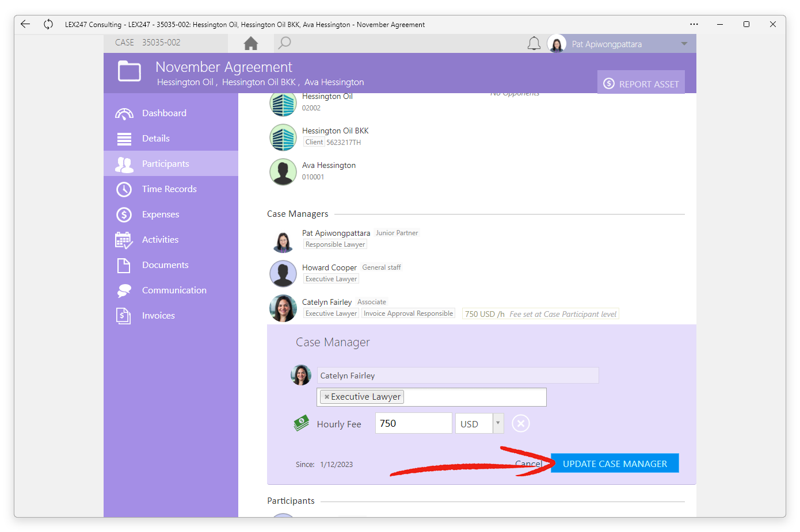Screen dimensions: 800x532
Task: Open Communication in the sidebar
Action: click(171, 290)
